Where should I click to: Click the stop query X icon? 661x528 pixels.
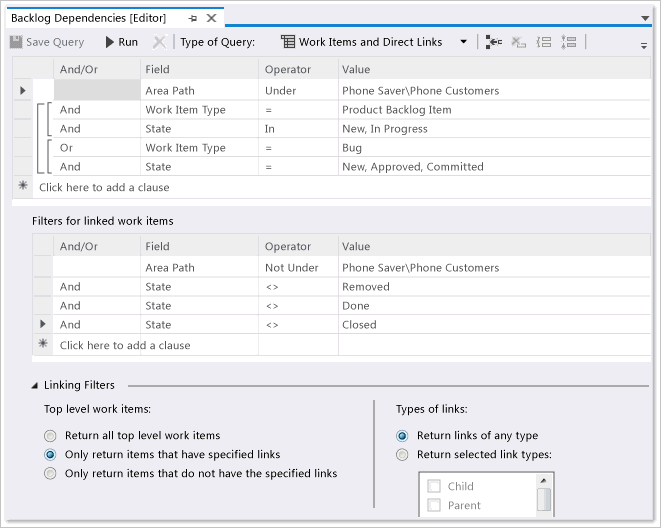159,42
